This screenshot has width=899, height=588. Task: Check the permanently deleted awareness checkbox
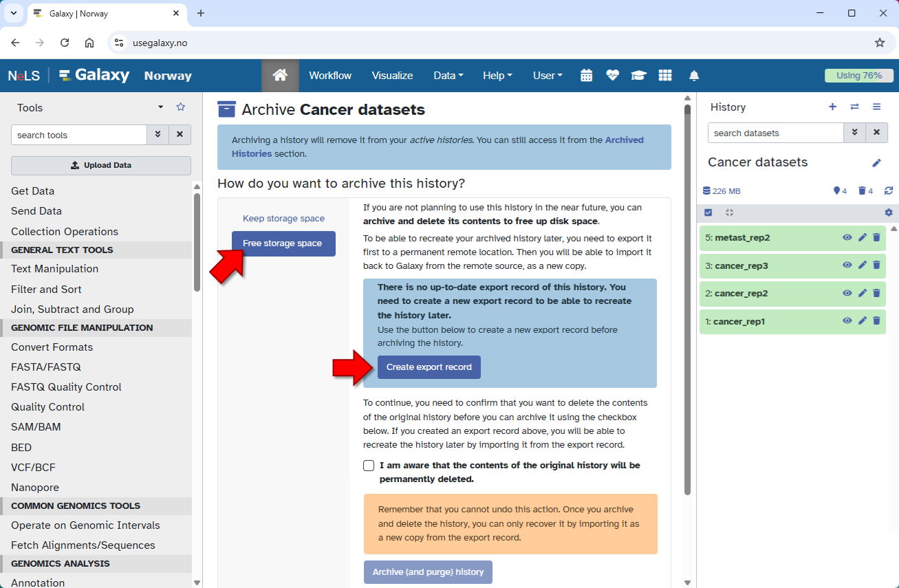tap(369, 466)
